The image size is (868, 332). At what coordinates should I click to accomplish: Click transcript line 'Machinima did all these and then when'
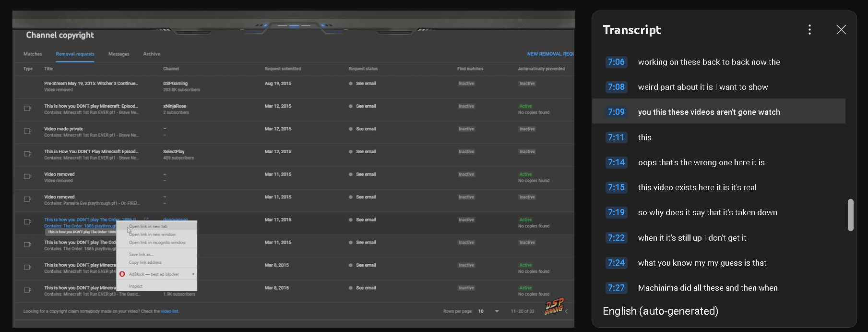pos(708,288)
